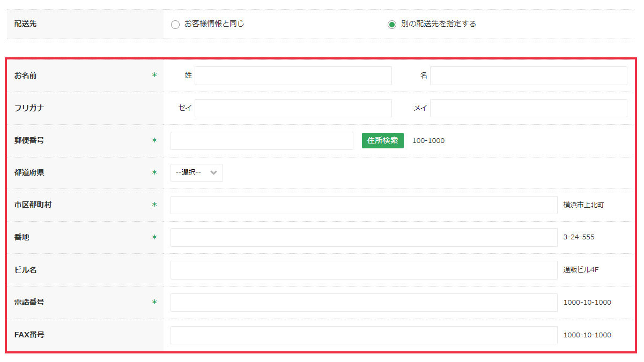Click the 100-1000 postal code example text
This screenshot has width=644, height=362.
pyautogui.click(x=428, y=141)
